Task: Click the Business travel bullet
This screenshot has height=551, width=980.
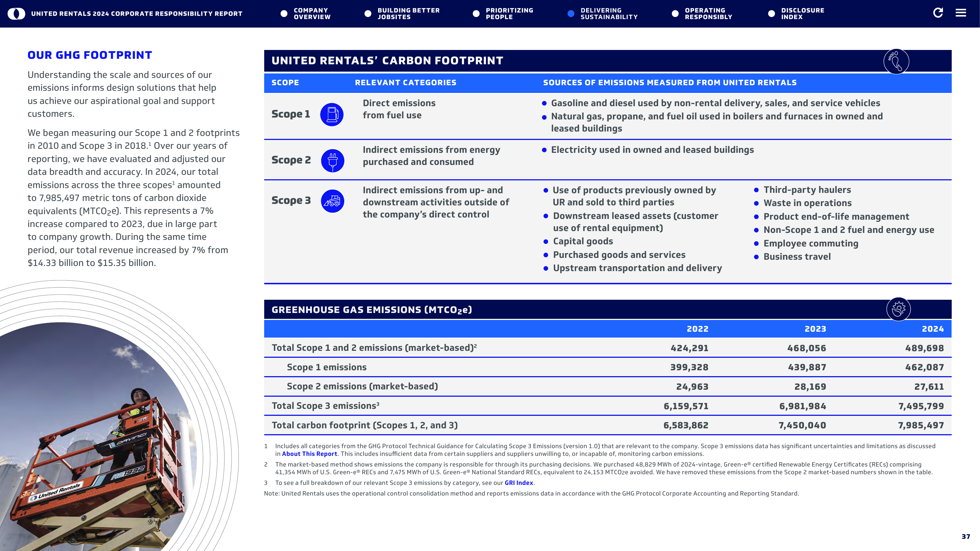Action: point(797,257)
